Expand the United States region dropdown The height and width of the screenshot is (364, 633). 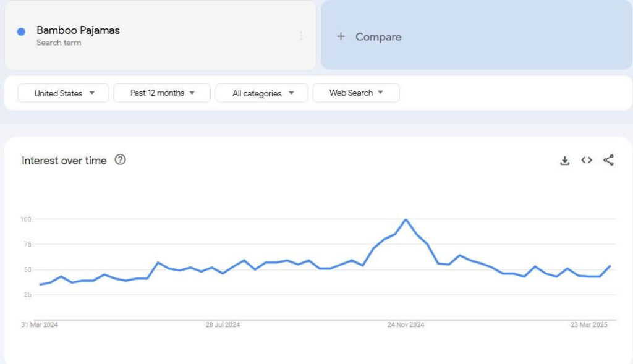click(63, 93)
